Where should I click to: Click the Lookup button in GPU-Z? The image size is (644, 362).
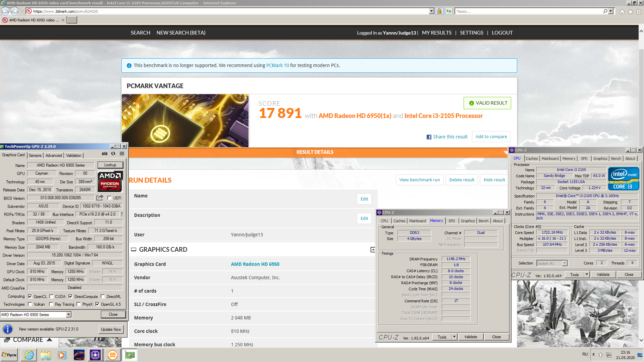tap(110, 165)
